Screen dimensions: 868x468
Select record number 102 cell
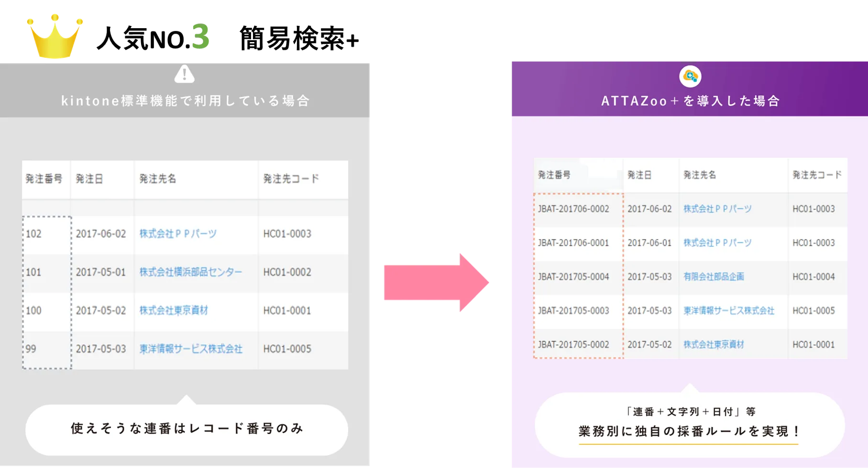(x=34, y=234)
